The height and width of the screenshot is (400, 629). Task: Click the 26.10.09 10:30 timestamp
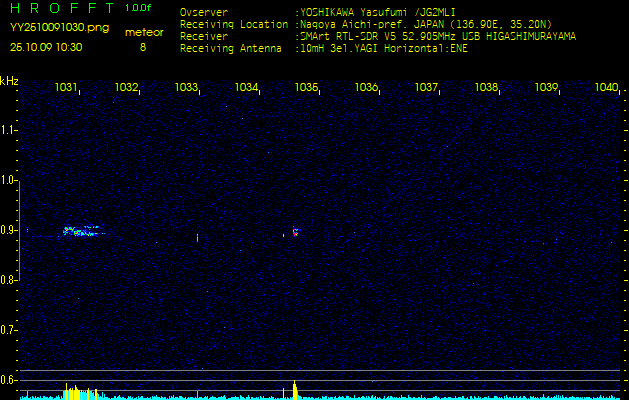[46, 46]
